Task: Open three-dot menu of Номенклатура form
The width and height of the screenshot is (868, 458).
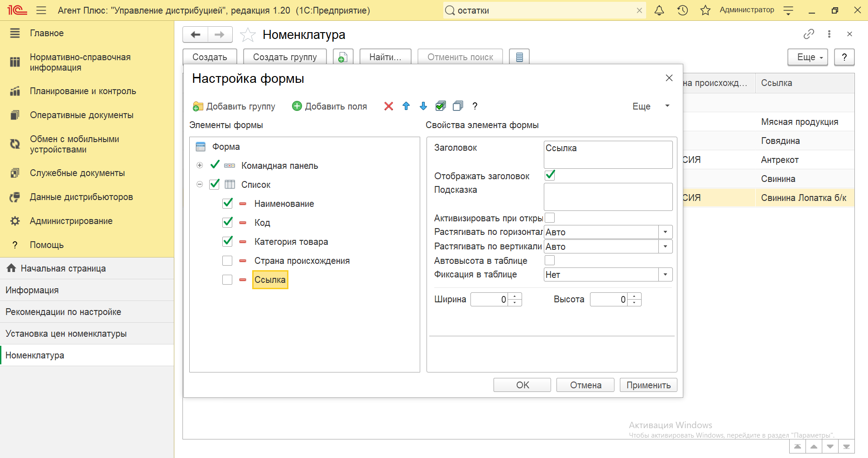Action: tap(829, 34)
